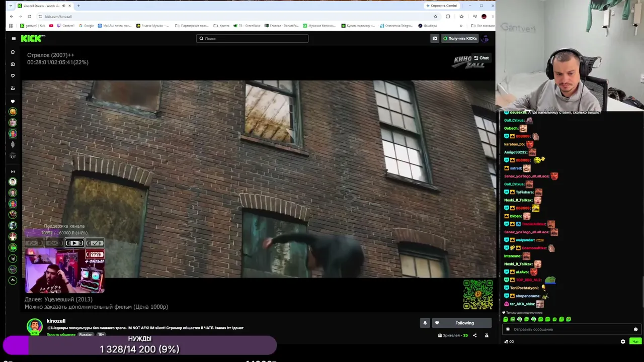The width and height of the screenshot is (644, 362).
Task: Open Following heart outline in sidebar
Action: (x=13, y=76)
